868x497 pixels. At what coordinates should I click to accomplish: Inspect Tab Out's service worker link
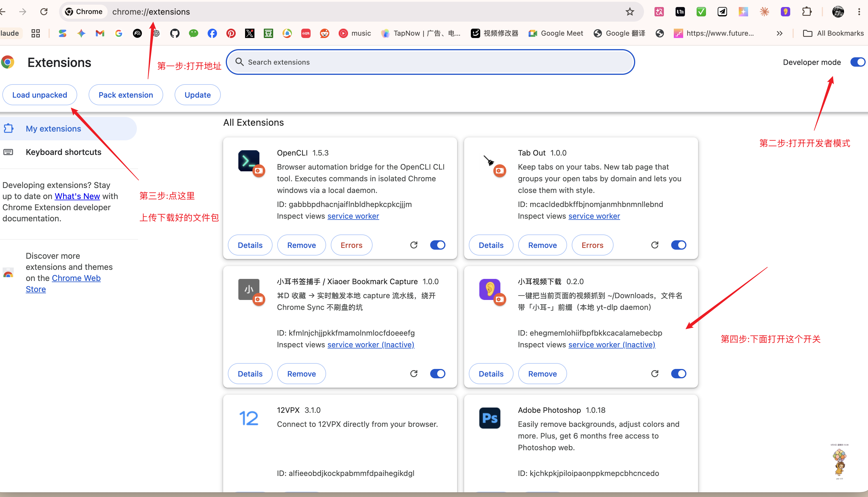594,216
